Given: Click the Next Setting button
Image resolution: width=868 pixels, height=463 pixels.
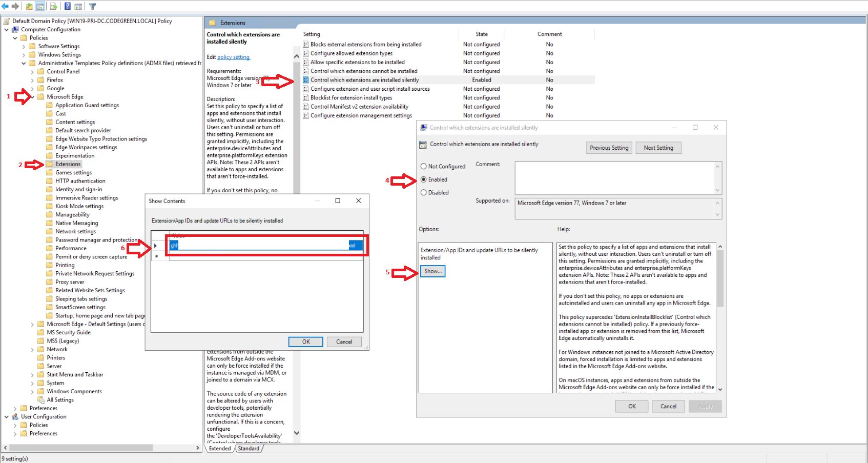Looking at the screenshot, I should 658,148.
